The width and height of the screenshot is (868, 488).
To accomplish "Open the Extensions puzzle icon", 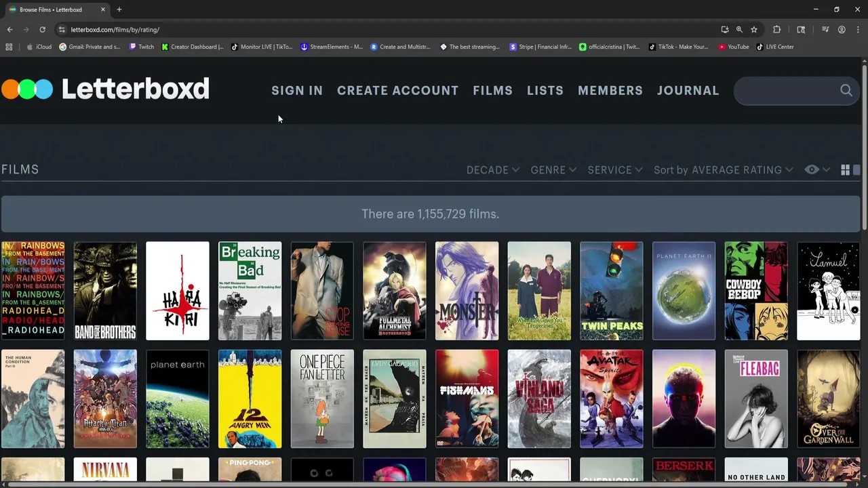I will 777,30.
